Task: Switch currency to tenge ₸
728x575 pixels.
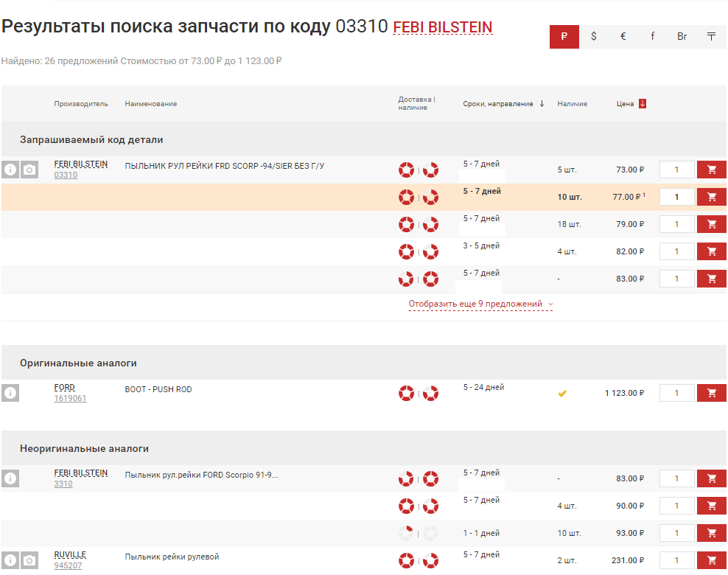Action: coord(711,37)
